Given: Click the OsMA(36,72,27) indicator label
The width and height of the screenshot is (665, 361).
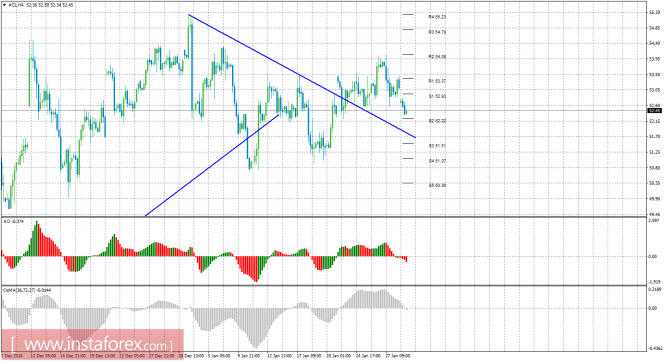Looking at the screenshot, I should click(27, 290).
